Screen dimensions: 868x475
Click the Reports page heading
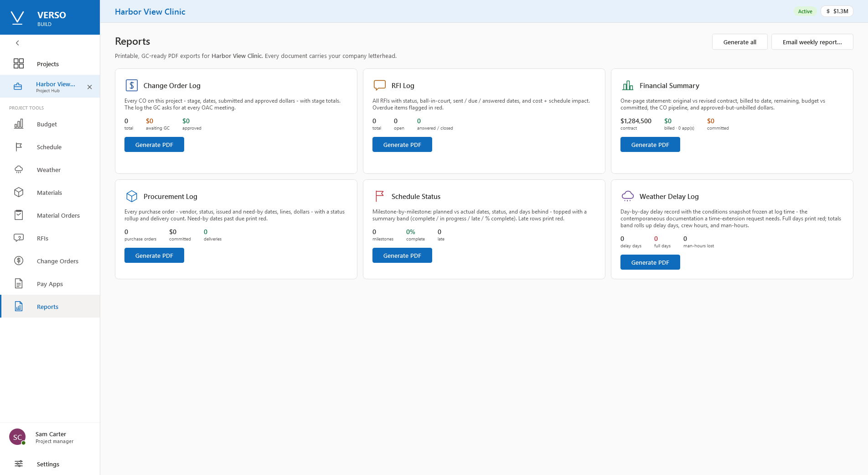click(132, 41)
